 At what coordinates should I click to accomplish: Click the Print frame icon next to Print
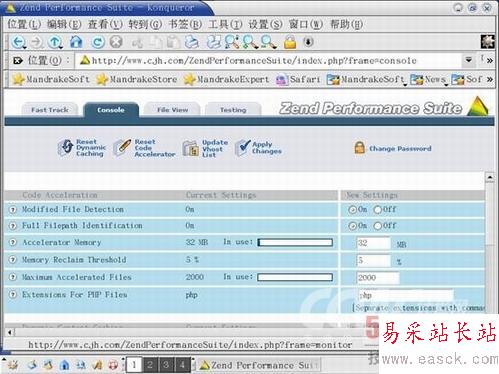213,42
